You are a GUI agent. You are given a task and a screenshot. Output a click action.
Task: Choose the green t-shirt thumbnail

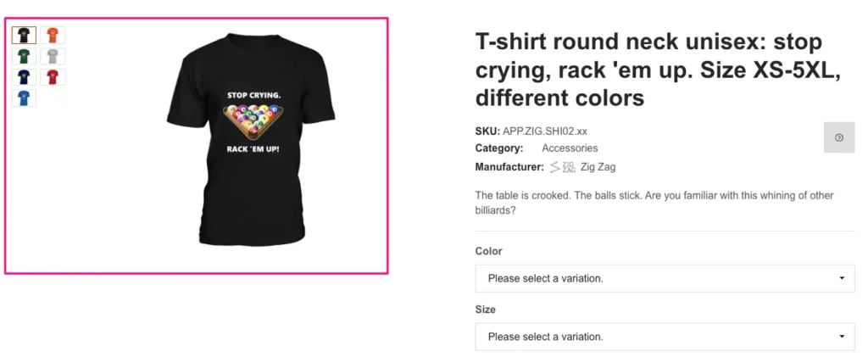[x=24, y=57]
